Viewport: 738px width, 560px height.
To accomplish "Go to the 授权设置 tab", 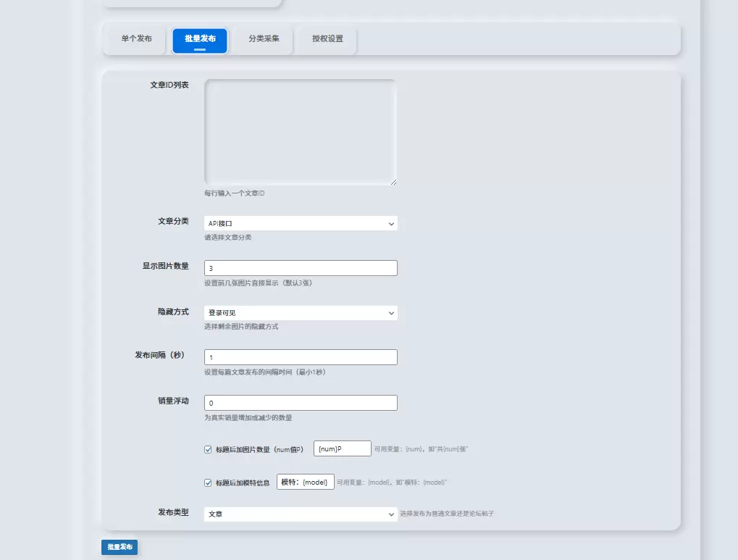I will [x=327, y=39].
